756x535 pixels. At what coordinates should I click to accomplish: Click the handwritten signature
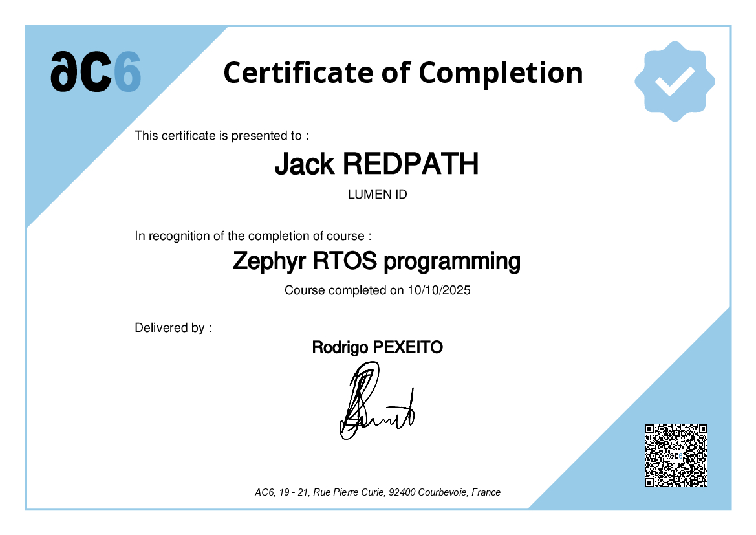tap(377, 400)
